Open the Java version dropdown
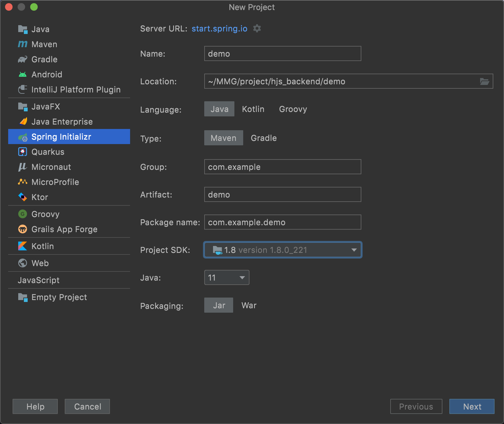 227,277
